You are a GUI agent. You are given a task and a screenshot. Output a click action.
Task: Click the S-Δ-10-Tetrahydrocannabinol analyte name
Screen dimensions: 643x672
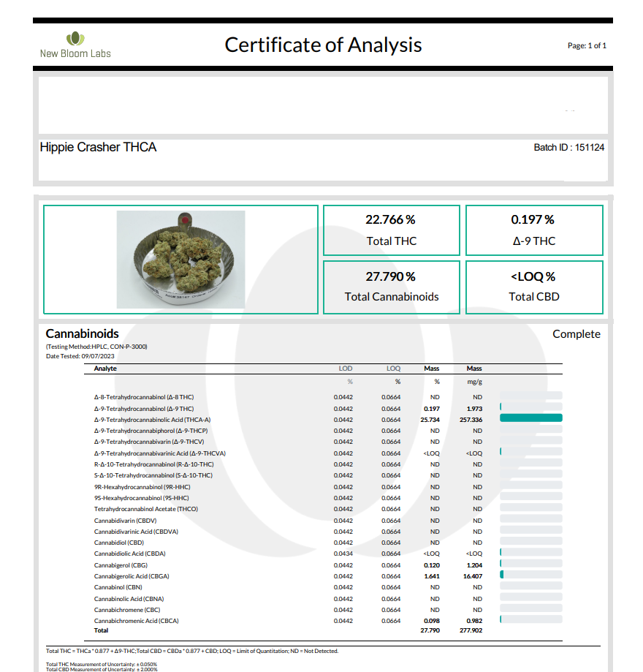[x=153, y=475]
